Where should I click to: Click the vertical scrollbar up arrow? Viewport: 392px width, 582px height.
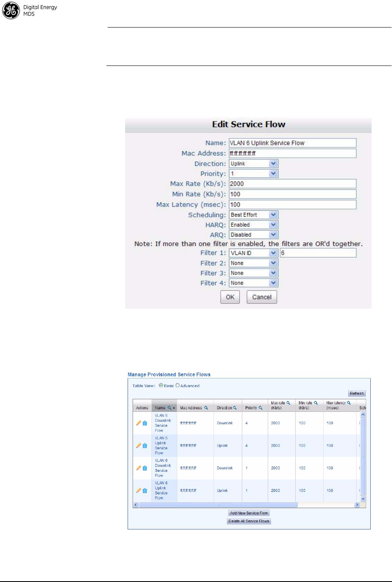click(363, 415)
